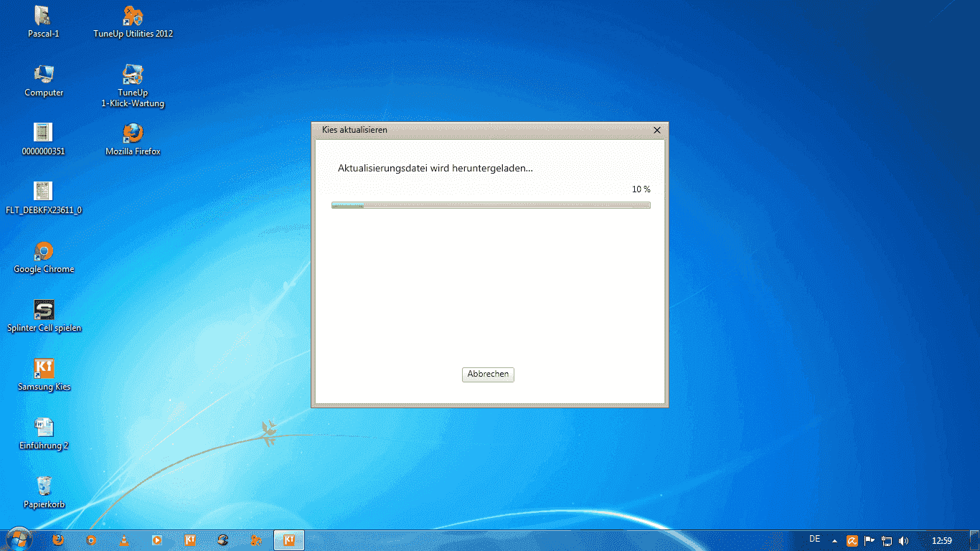
Task: Open the media player play-button taskbar icon
Action: click(x=157, y=540)
